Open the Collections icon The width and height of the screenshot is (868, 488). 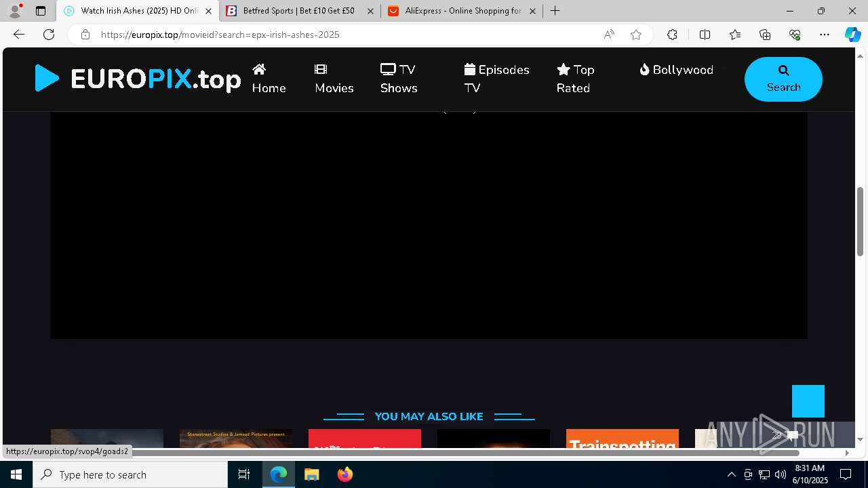765,35
